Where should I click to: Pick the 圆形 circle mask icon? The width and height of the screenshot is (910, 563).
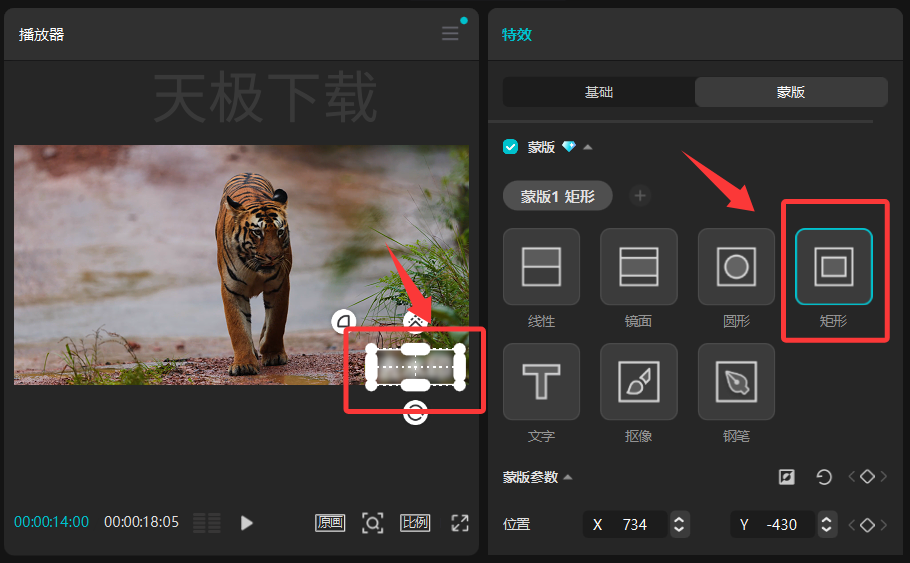(736, 266)
